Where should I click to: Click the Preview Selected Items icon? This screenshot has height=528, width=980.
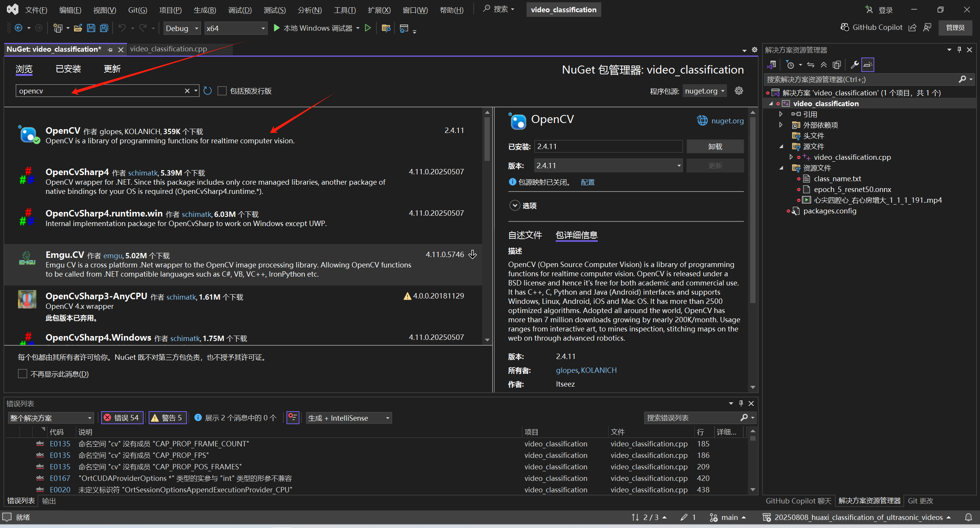868,65
